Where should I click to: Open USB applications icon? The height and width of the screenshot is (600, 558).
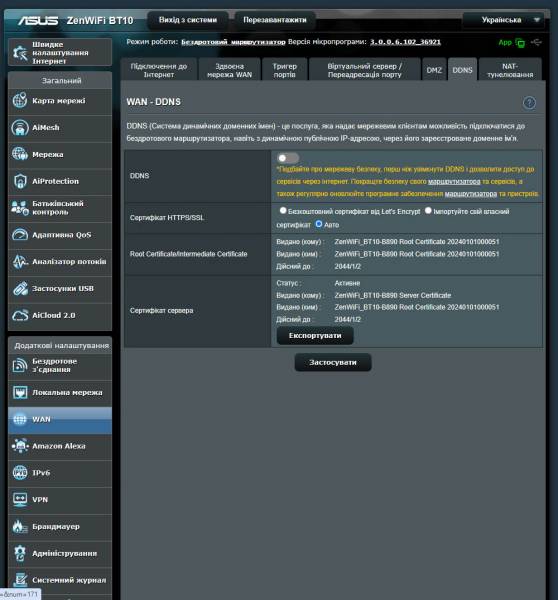coord(20,288)
